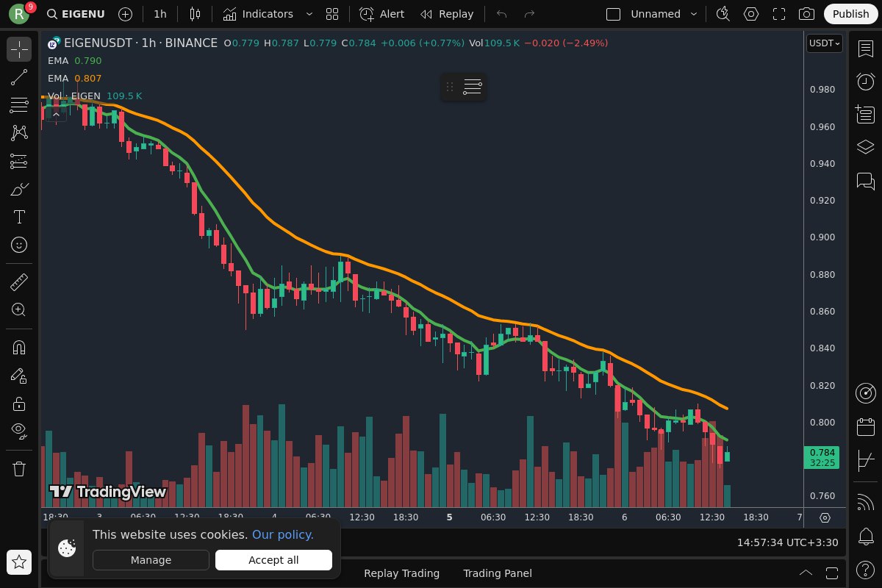Enter fullscreen mode

point(779,14)
